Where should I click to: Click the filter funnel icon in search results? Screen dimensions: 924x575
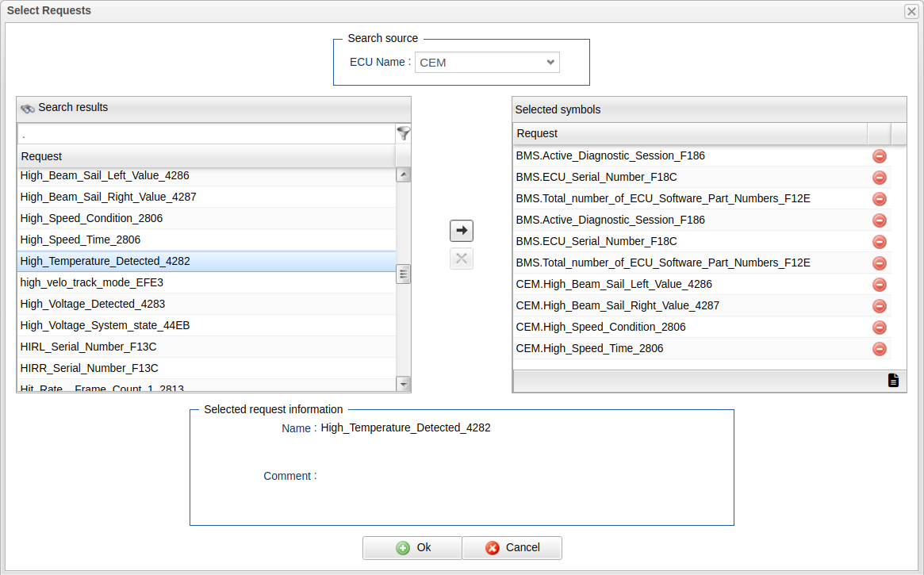(x=403, y=133)
